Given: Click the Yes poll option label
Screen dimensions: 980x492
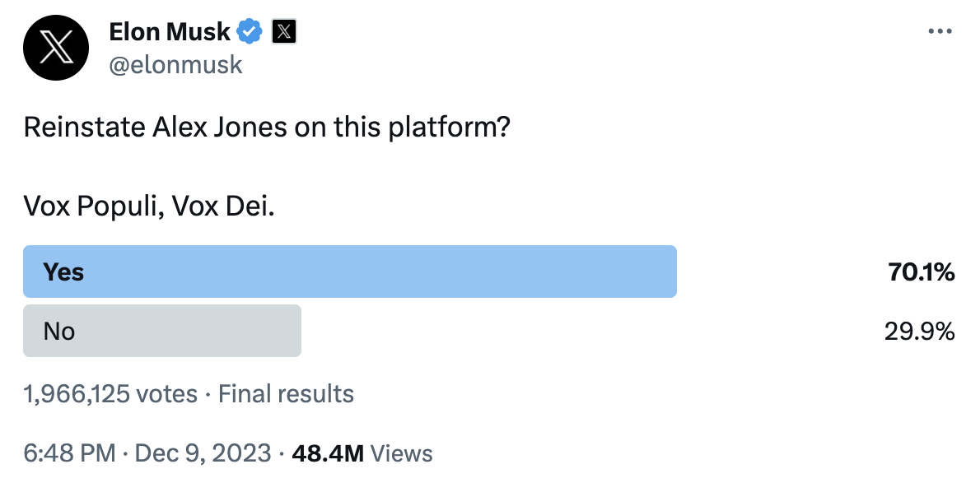Looking at the screenshot, I should pyautogui.click(x=63, y=272).
